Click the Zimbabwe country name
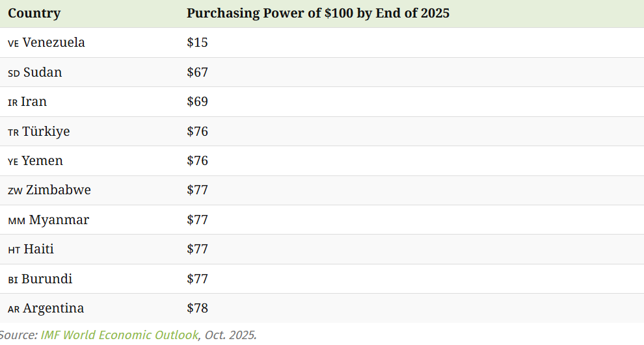The image size is (644, 345). click(x=59, y=190)
